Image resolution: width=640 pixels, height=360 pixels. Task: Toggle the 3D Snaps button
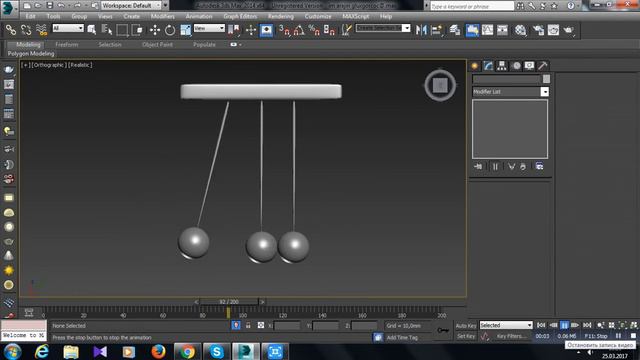click(284, 30)
